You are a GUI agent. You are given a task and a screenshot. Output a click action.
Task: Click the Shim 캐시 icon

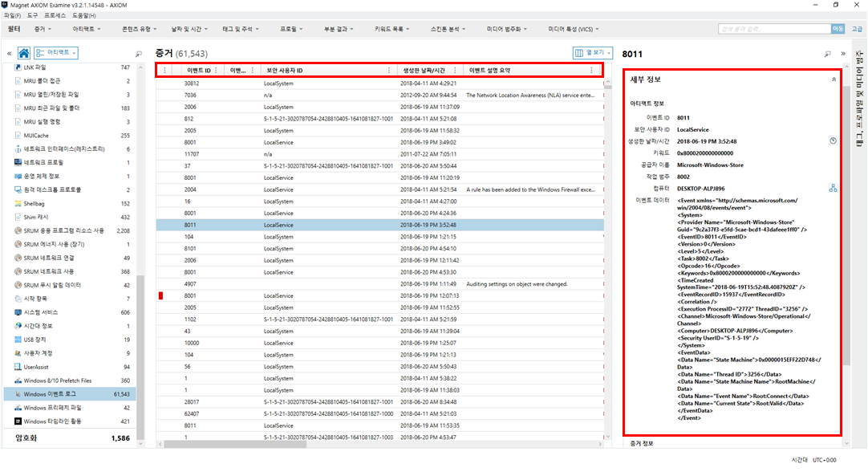coord(18,218)
